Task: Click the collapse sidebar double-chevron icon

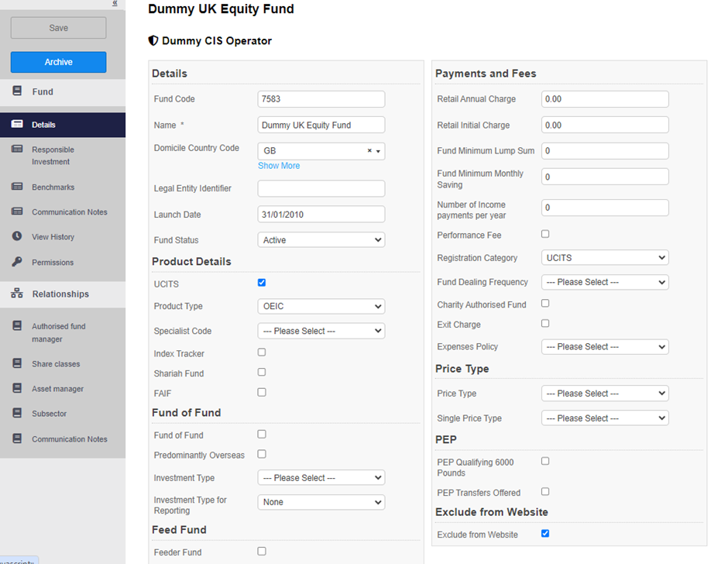Action: tap(115, 4)
